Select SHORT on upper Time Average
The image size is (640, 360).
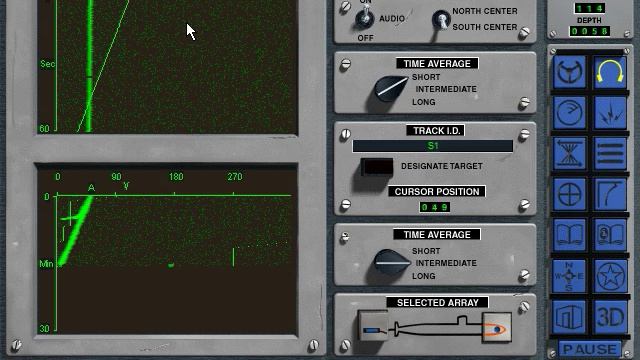pos(426,77)
